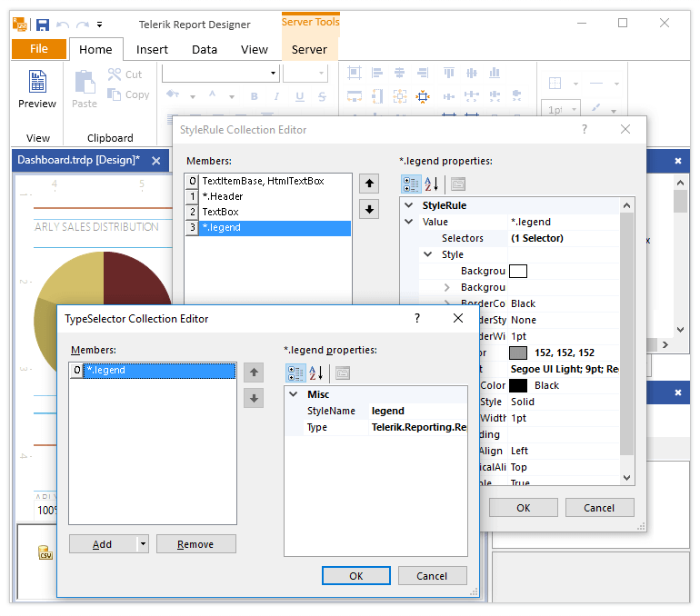
Task: Select Categorized view in TypeSelector properties
Action: click(295, 373)
